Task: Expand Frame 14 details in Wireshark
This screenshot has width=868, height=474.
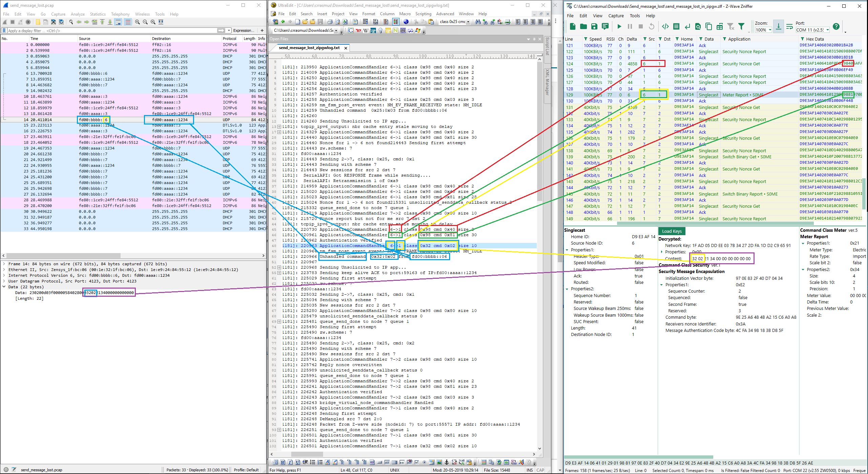Action: [x=4, y=264]
